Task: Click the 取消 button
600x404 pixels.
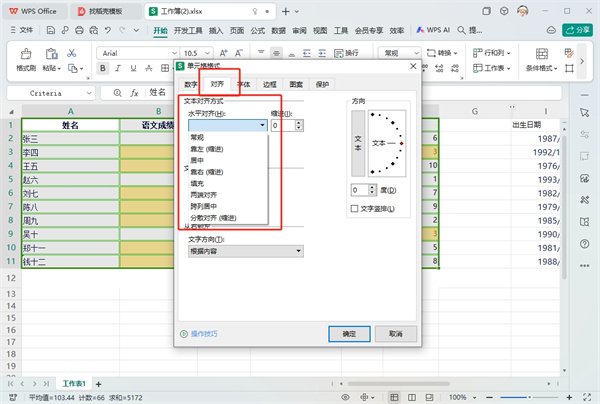Action: pos(396,333)
